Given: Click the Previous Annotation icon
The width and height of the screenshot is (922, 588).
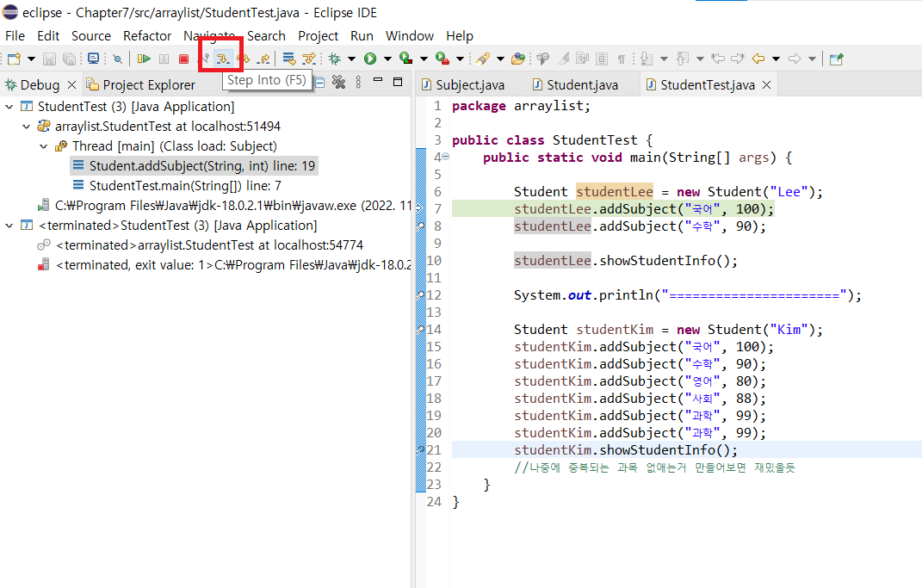Looking at the screenshot, I should click(683, 59).
